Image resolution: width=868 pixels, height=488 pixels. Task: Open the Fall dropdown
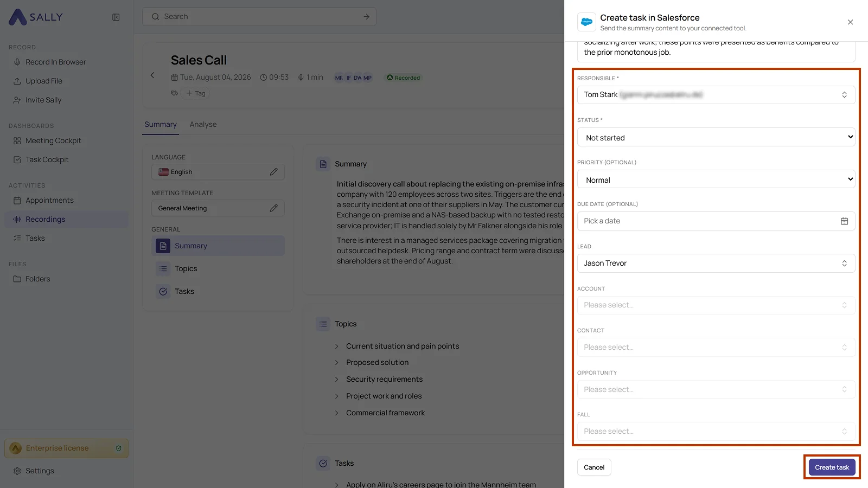coord(716,432)
